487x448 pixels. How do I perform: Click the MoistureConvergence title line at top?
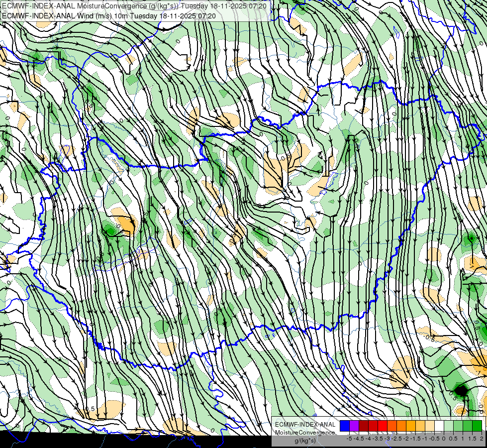pyautogui.click(x=134, y=6)
